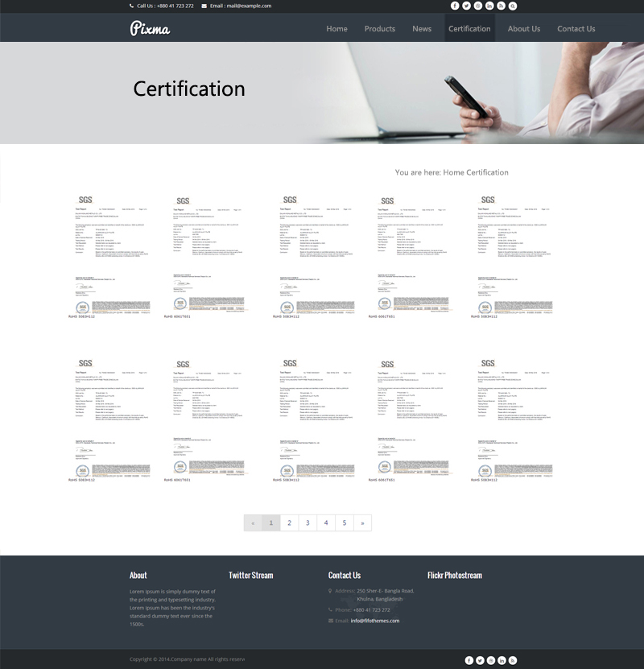The height and width of the screenshot is (669, 644).
Task: Click the footer Facebook icon
Action: click(469, 660)
